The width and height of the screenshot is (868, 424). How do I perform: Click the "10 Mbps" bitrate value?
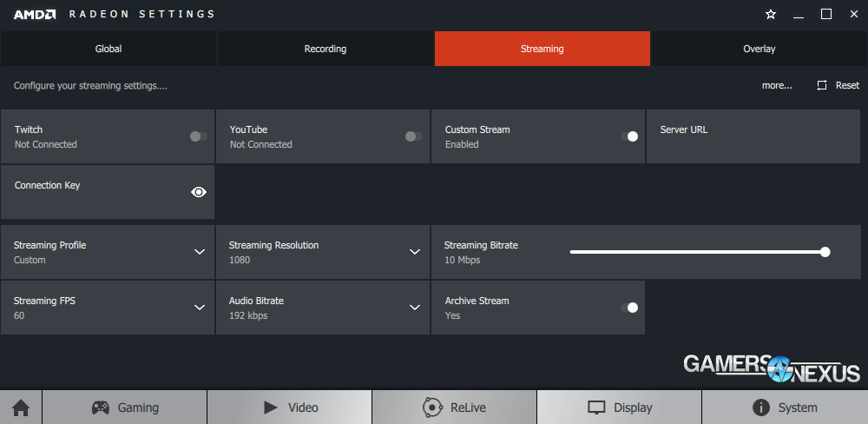(x=463, y=260)
